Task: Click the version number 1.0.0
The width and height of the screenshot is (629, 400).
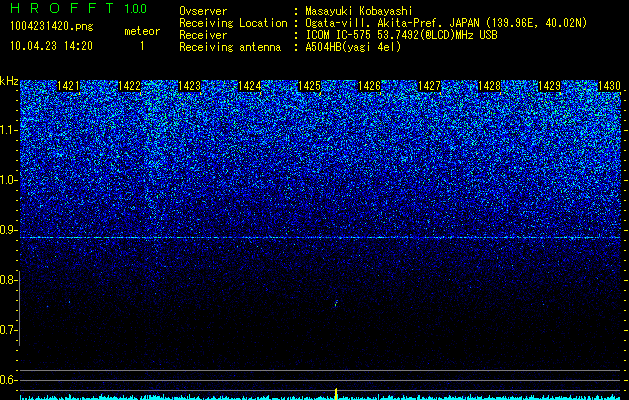Action: point(135,8)
